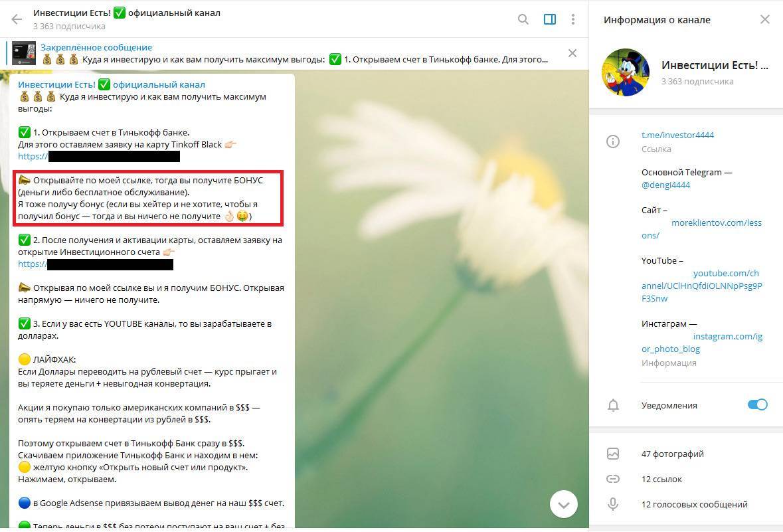Screen dimensions: 783x532
Task: Click the back arrow in chat header
Action: coord(17,19)
